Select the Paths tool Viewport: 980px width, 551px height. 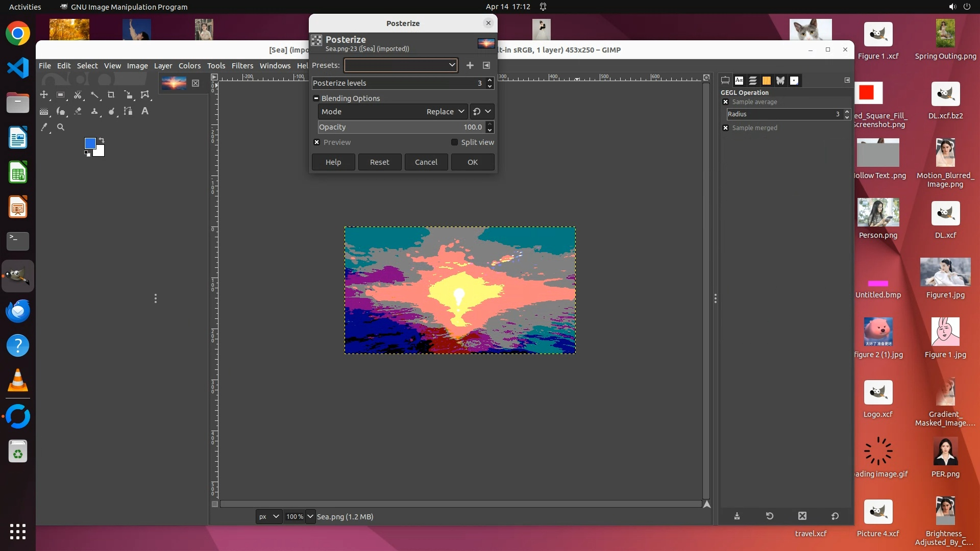[x=128, y=111]
